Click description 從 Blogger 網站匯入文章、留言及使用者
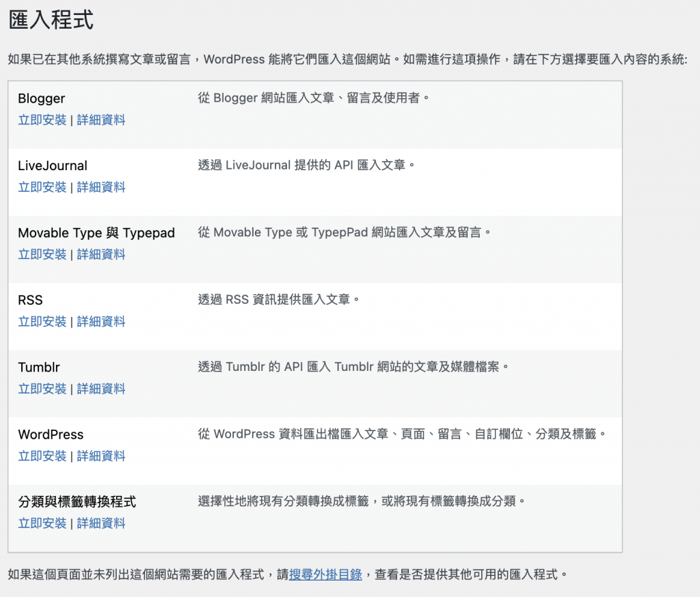This screenshot has width=700, height=597. 314,98
